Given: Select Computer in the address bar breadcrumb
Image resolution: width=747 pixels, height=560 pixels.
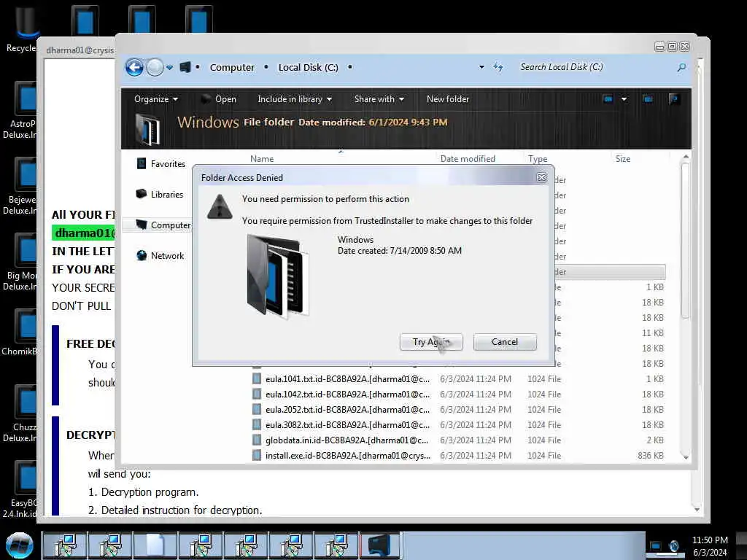Looking at the screenshot, I should tap(232, 68).
